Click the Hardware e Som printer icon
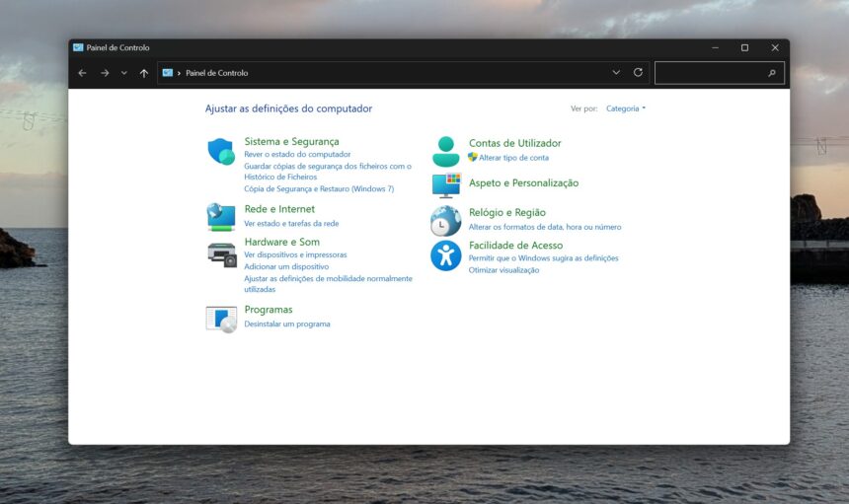 click(222, 254)
